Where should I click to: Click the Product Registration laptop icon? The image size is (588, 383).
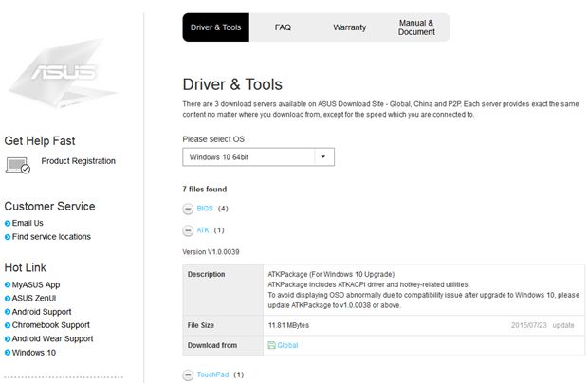click(18, 165)
